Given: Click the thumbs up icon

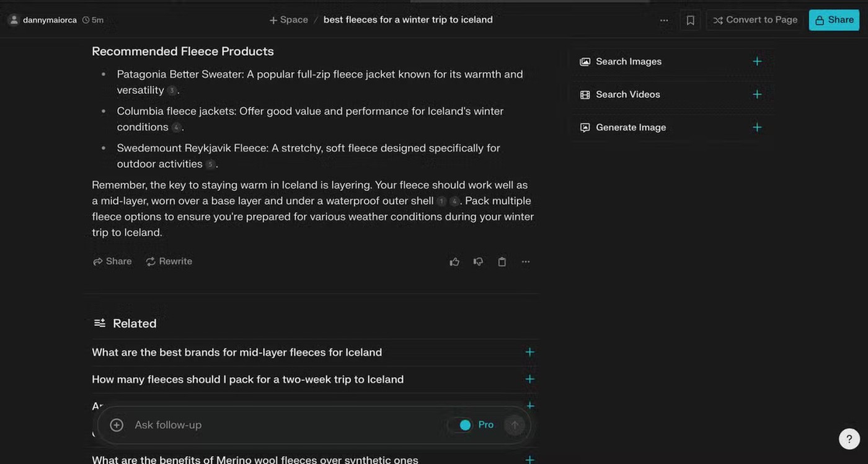Looking at the screenshot, I should (x=454, y=262).
